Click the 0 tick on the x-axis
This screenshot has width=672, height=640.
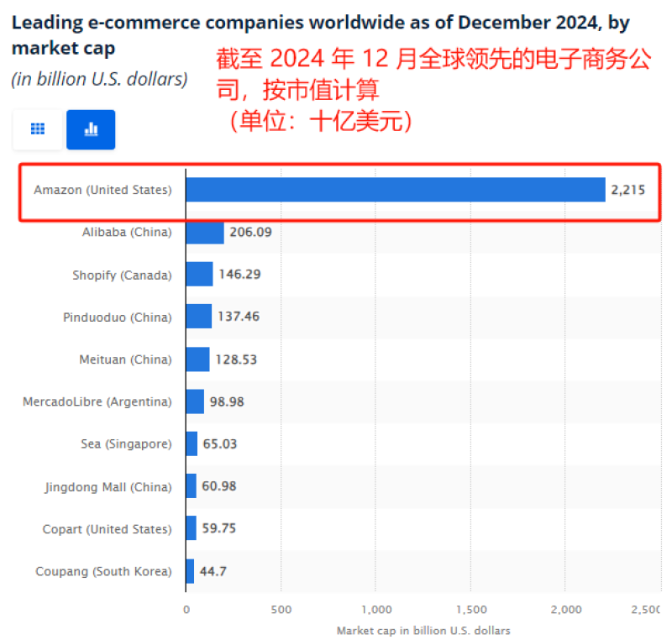pyautogui.click(x=186, y=610)
